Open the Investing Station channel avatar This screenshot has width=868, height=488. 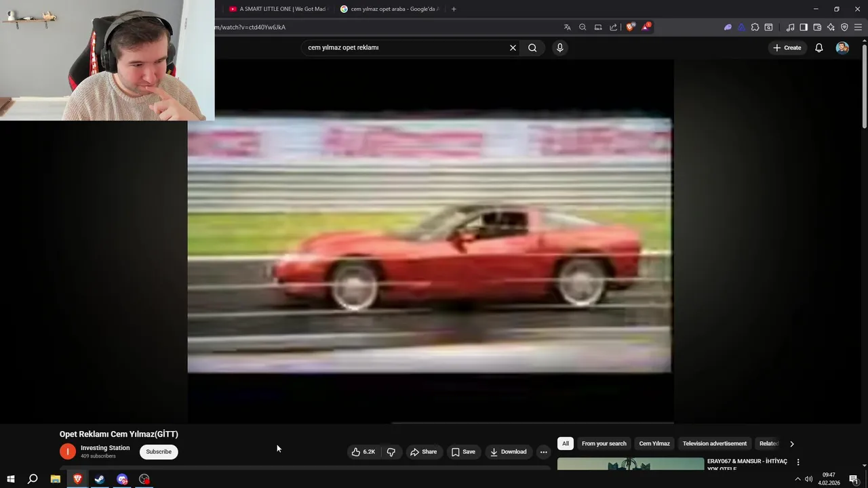(x=67, y=451)
